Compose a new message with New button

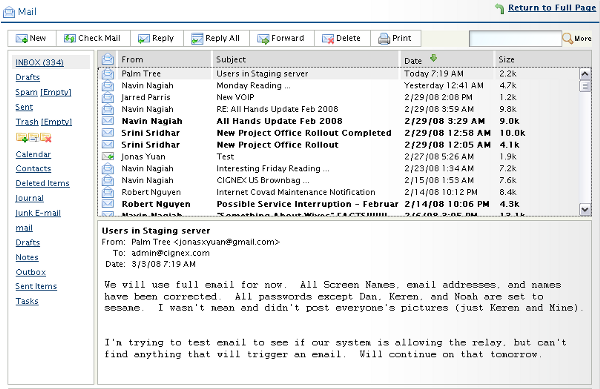[32, 38]
